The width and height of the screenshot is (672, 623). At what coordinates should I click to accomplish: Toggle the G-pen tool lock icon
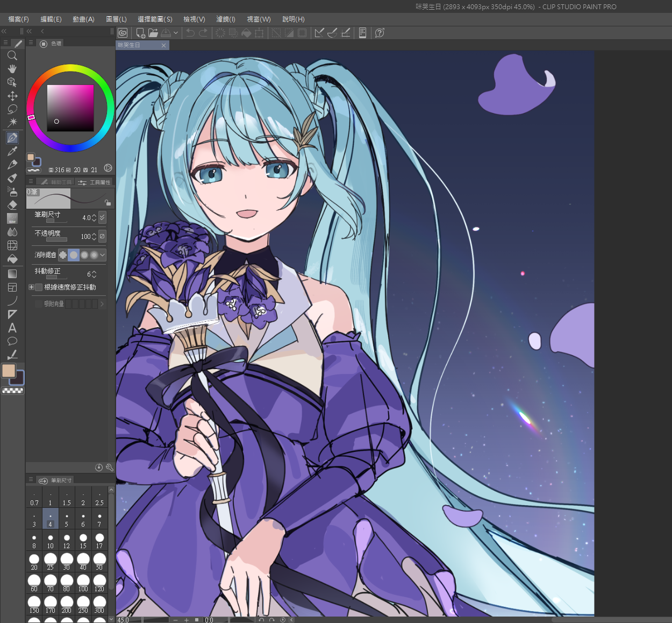pos(108,202)
